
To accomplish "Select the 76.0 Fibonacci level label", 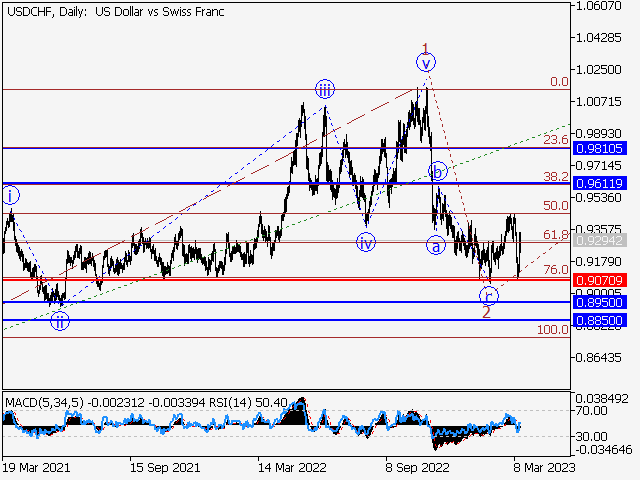I will pyautogui.click(x=556, y=269).
